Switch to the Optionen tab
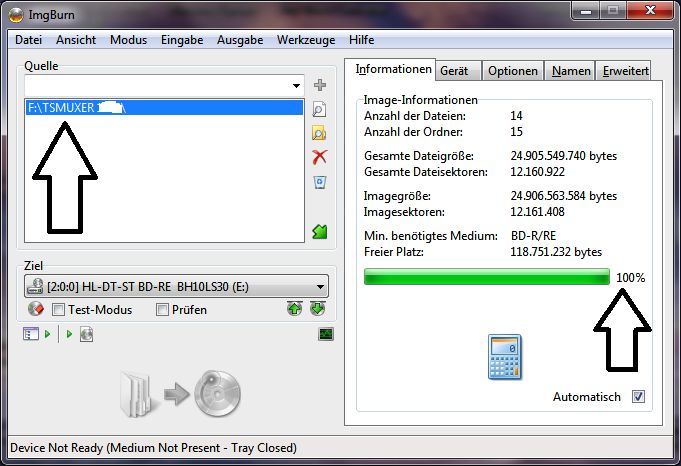The image size is (681, 466). 513,71
